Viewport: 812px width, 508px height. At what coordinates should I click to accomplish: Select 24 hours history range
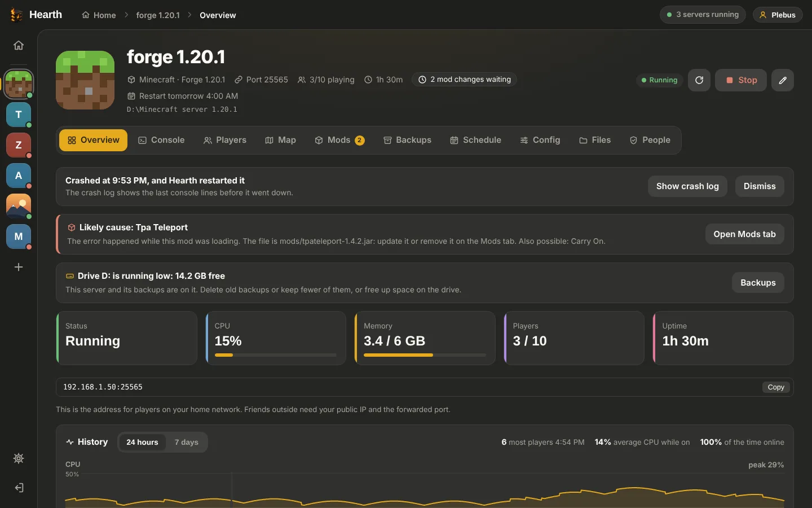(142, 442)
